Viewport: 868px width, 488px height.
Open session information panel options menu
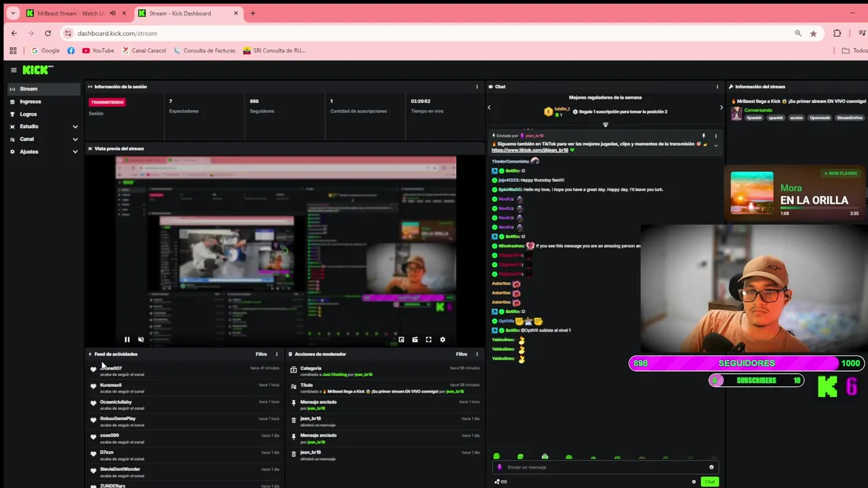(x=477, y=87)
